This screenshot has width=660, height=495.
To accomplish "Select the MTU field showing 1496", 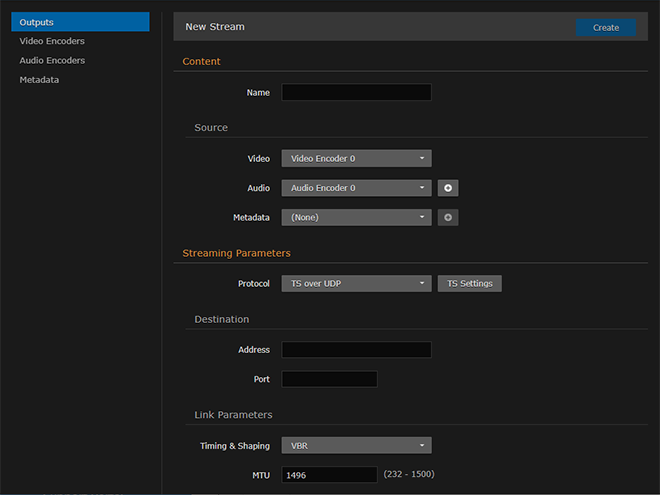I will pyautogui.click(x=329, y=475).
